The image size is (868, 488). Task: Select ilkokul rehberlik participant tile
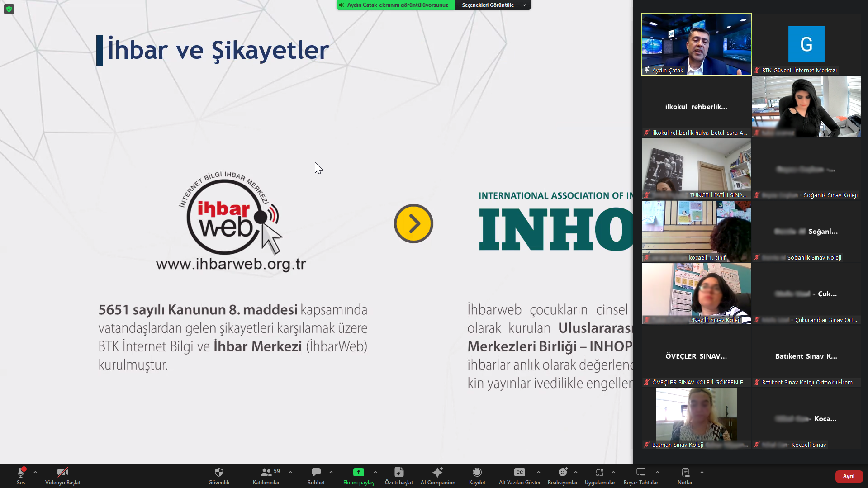click(x=697, y=106)
